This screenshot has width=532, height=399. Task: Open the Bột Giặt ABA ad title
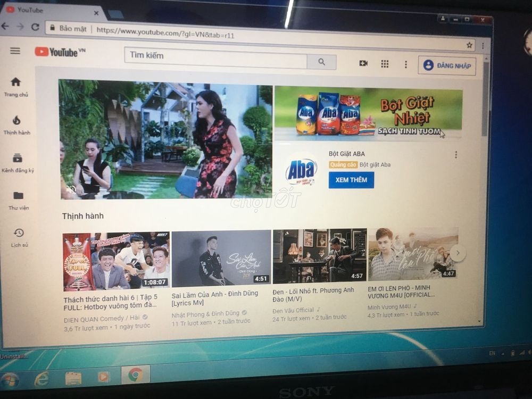pos(346,154)
